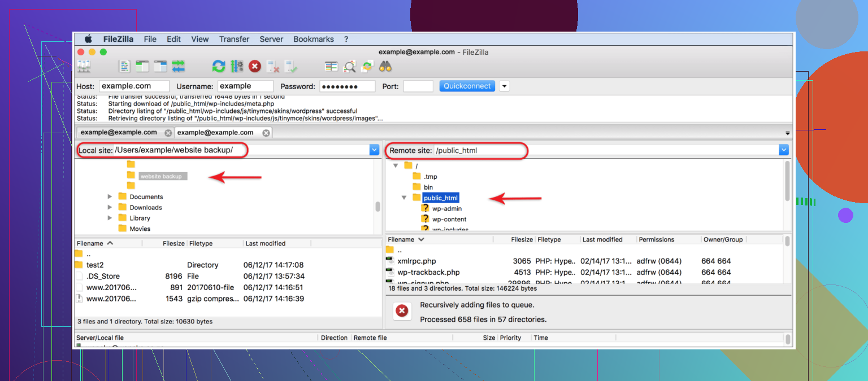Close the second example@example.com tab
The image size is (868, 381).
tap(266, 133)
